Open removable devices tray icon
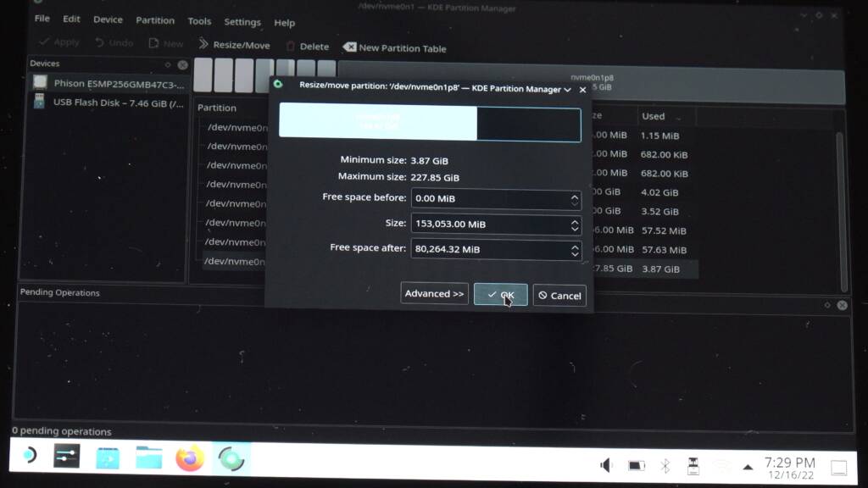 click(x=693, y=467)
